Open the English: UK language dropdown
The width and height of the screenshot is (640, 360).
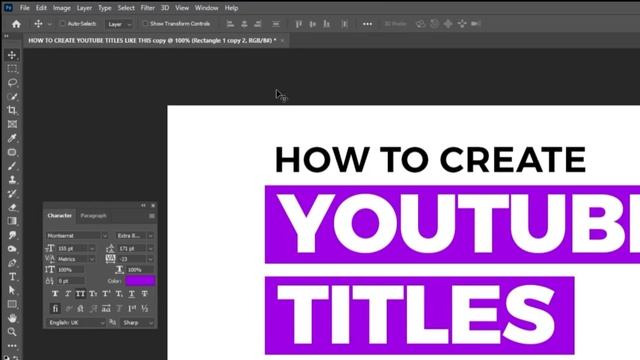76,322
